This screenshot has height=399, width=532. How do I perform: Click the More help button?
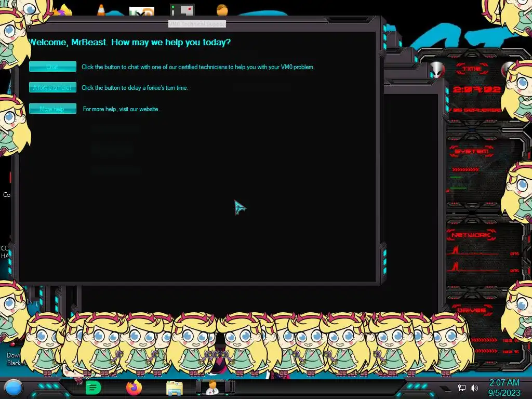click(52, 109)
